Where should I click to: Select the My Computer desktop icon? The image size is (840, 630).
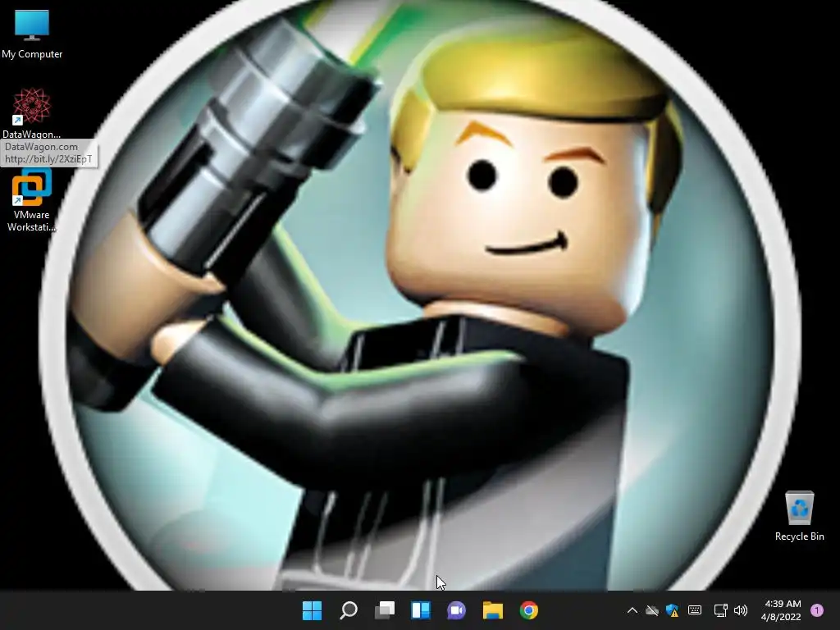click(x=32, y=33)
